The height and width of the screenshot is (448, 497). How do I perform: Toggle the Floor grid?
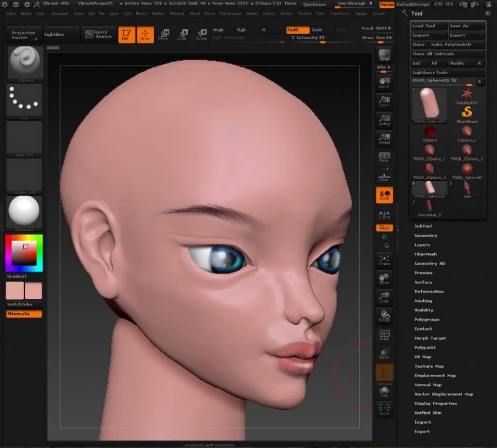point(384,177)
